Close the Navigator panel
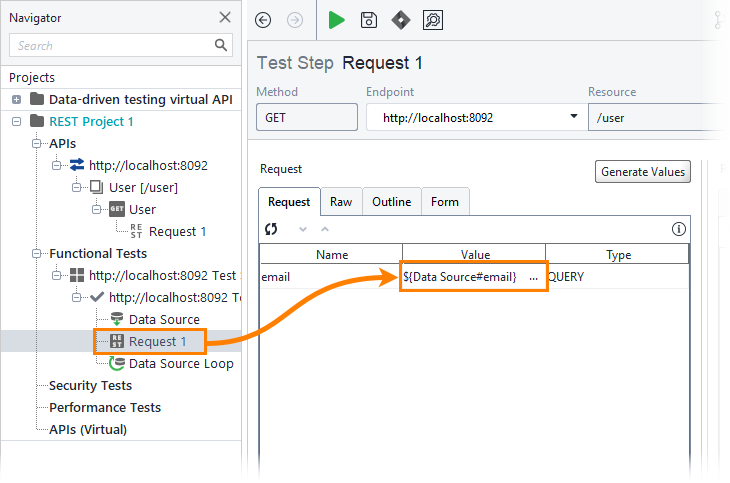The width and height of the screenshot is (730, 483). [x=225, y=17]
